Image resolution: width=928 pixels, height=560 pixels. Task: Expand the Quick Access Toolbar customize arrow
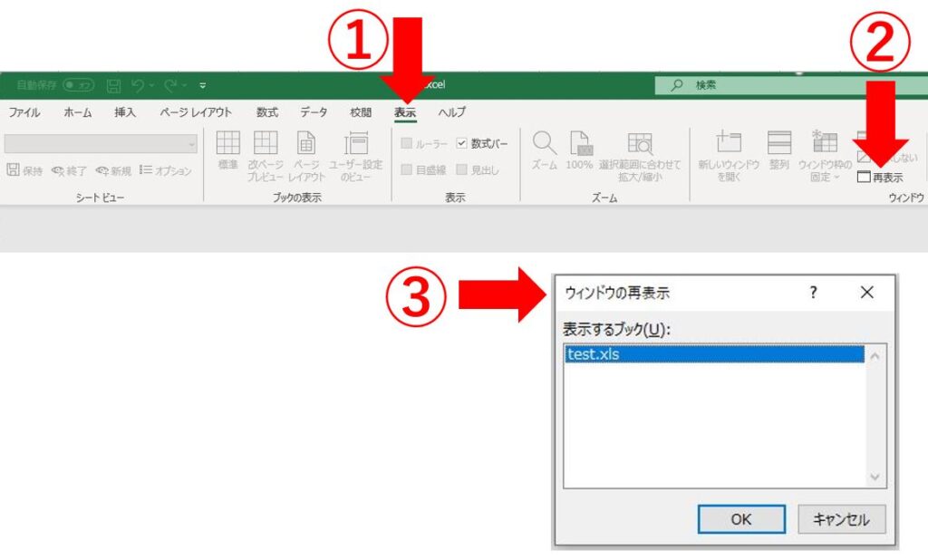point(203,85)
